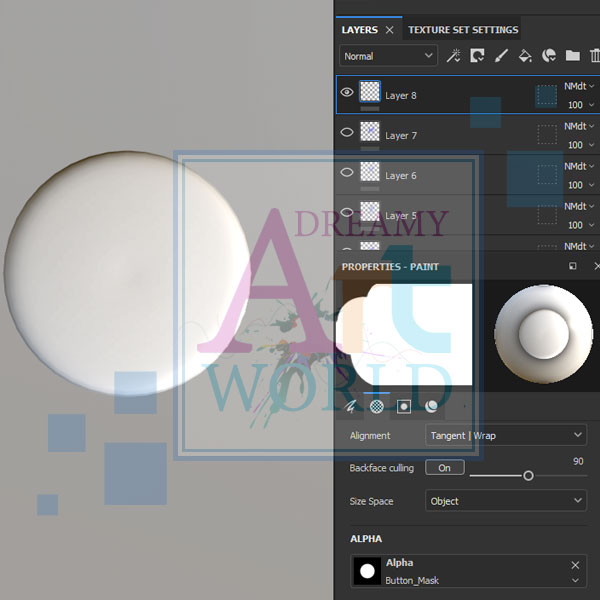Add a paint layer with the brush icon

coord(501,56)
